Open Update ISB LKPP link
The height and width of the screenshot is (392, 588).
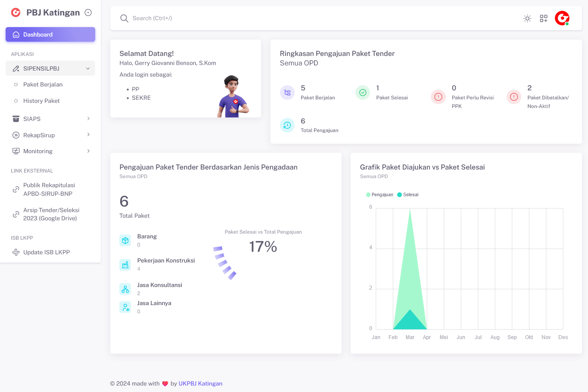coord(47,252)
